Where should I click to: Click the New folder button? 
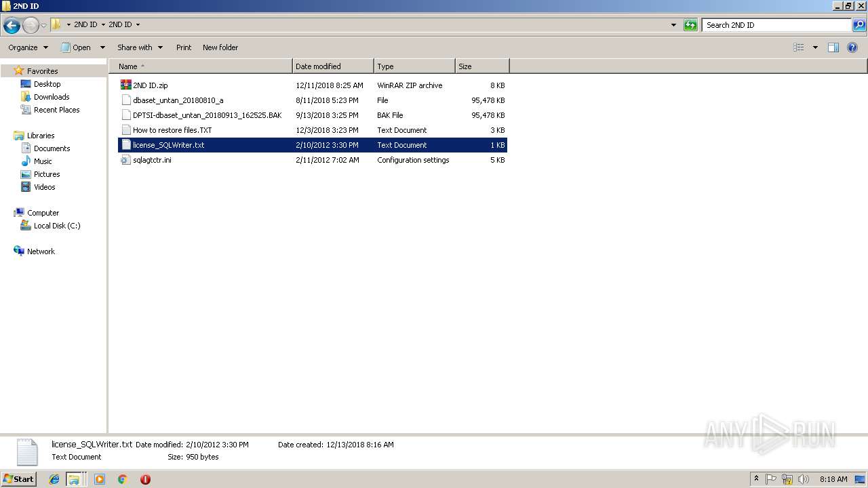220,47
